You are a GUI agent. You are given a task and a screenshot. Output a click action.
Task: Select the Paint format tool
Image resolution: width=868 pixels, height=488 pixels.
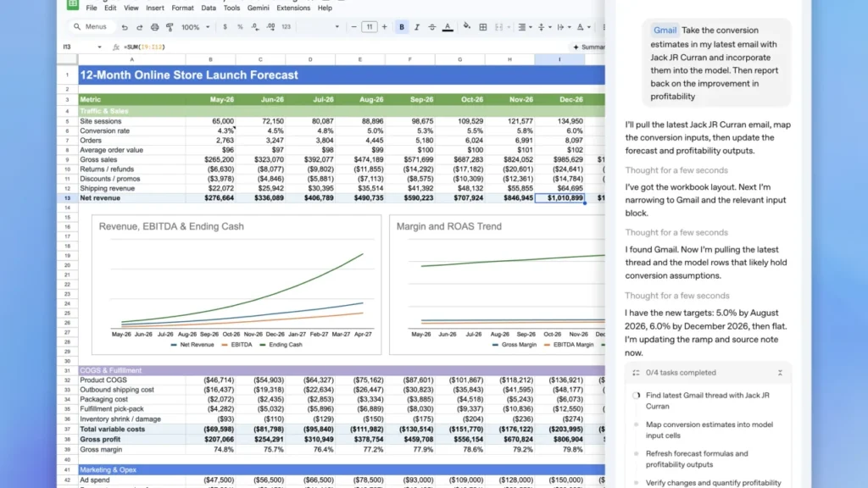pos(170,27)
